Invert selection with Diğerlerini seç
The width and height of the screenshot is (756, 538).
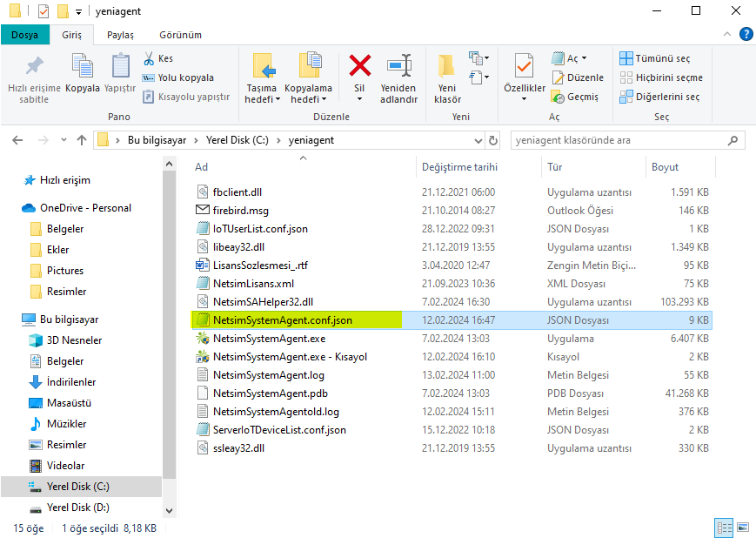pyautogui.click(x=659, y=97)
